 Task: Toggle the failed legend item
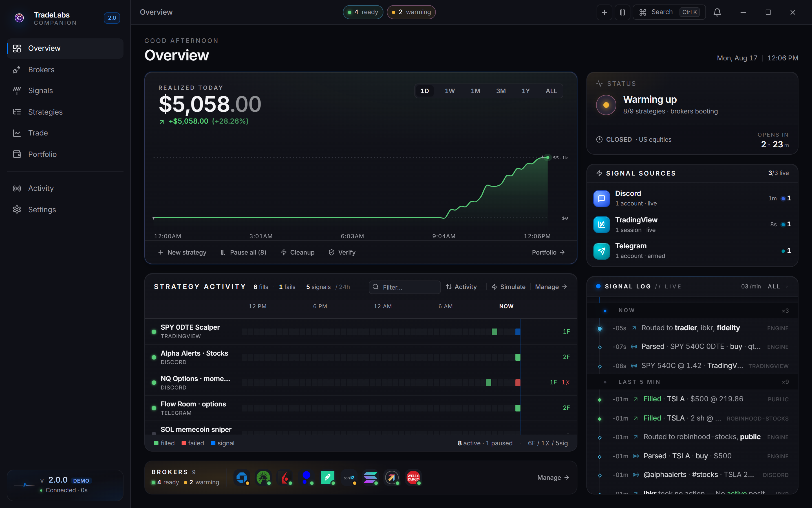(193, 443)
